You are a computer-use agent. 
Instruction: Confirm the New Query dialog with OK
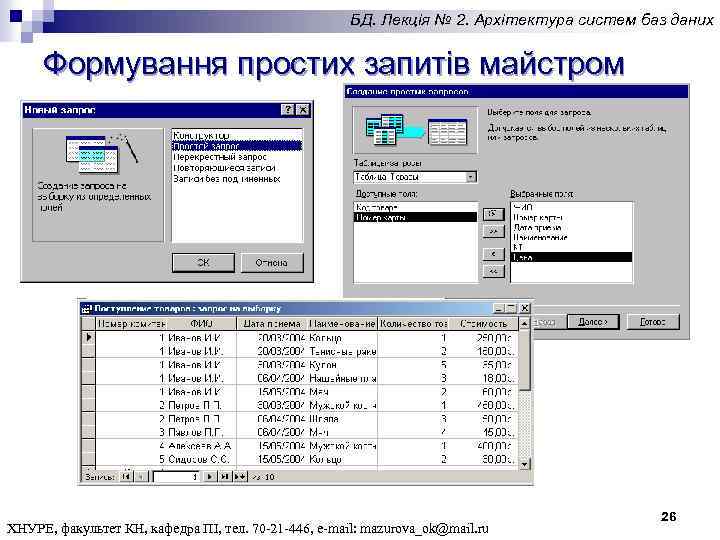pyautogui.click(x=203, y=263)
